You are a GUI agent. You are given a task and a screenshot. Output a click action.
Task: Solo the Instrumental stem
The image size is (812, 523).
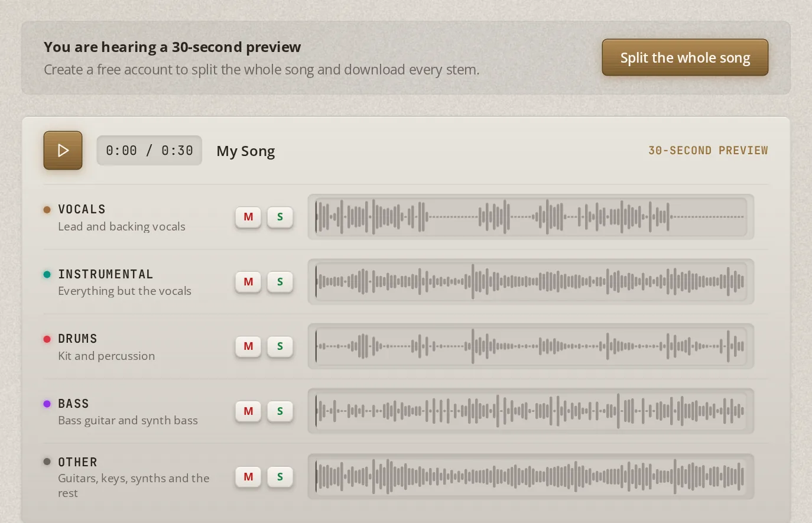coord(280,282)
